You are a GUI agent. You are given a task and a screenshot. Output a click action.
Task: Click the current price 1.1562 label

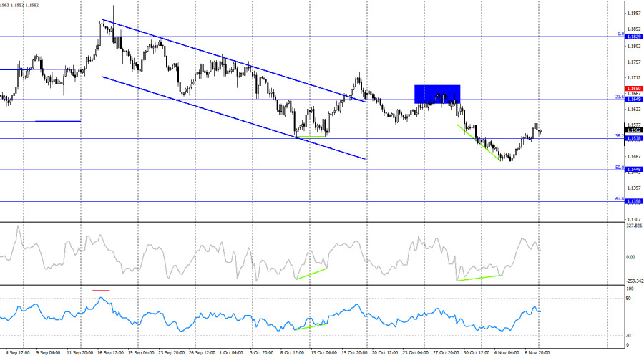[x=633, y=130]
